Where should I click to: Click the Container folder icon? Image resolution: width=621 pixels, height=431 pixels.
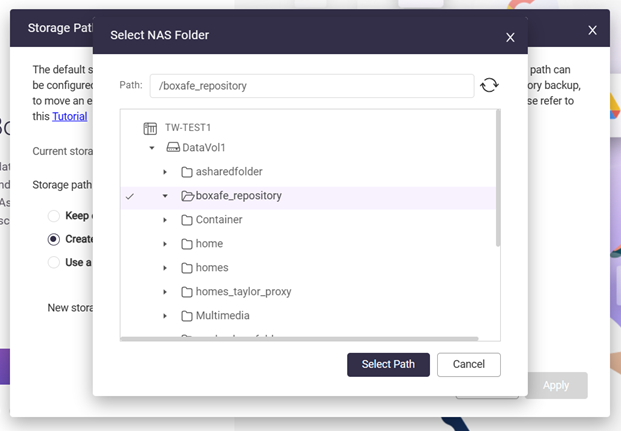[187, 220]
